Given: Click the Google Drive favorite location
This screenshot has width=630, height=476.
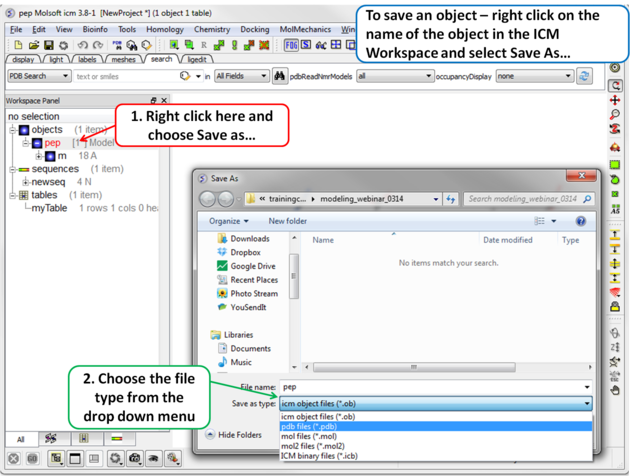Looking at the screenshot, I should 252,266.
